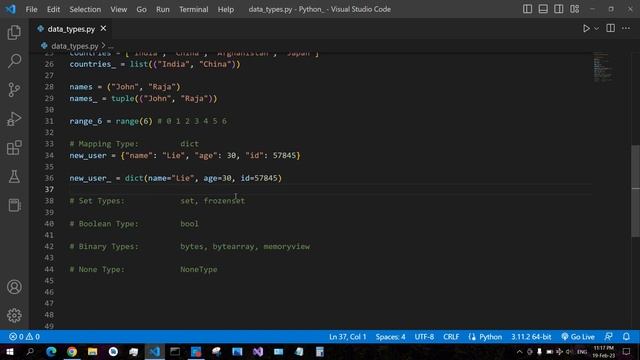Change indentation via Spaces: 4

(390, 337)
